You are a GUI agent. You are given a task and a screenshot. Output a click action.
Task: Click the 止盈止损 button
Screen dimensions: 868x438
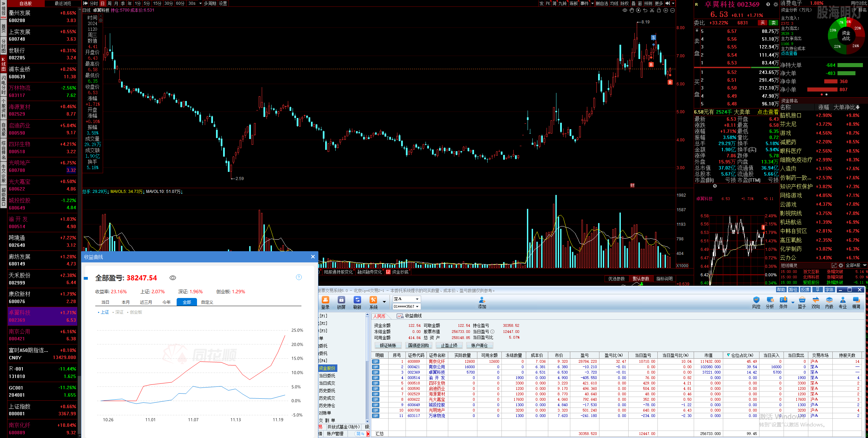tap(449, 345)
